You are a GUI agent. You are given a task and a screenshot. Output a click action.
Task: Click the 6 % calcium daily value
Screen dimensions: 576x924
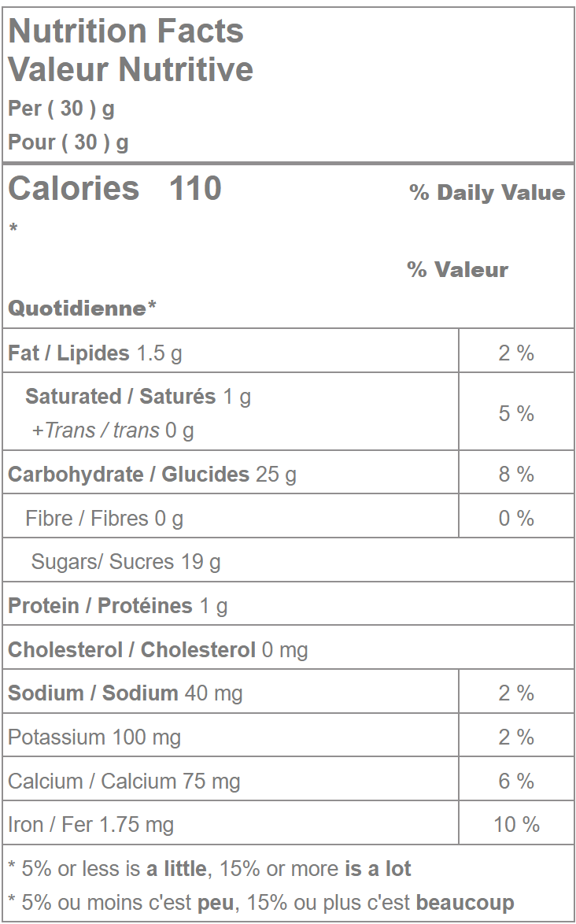click(516, 782)
